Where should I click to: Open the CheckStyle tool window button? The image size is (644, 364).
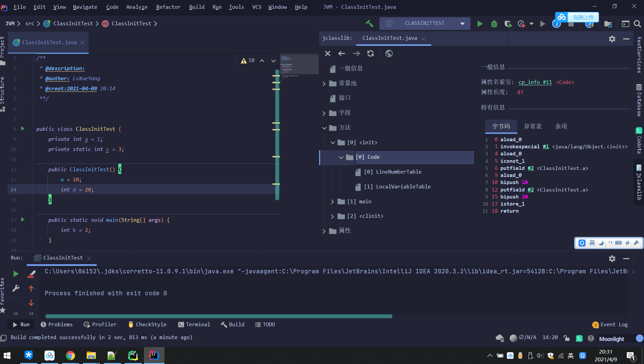pos(148,325)
